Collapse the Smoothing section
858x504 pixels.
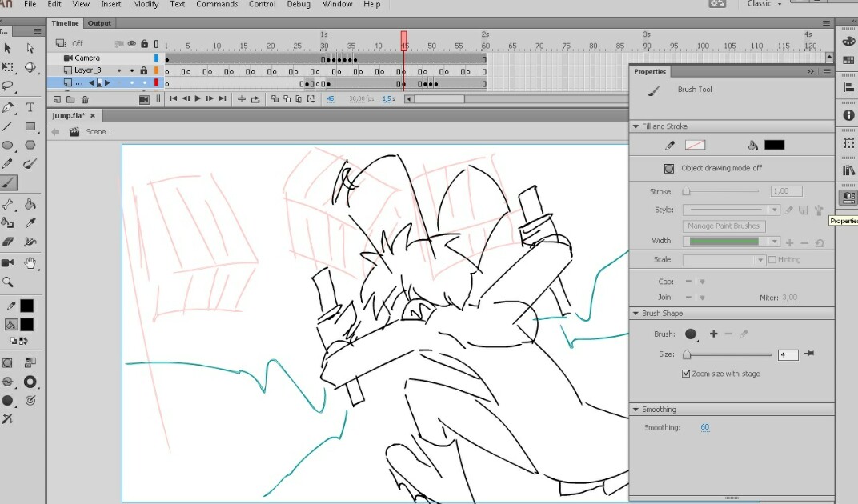635,410
